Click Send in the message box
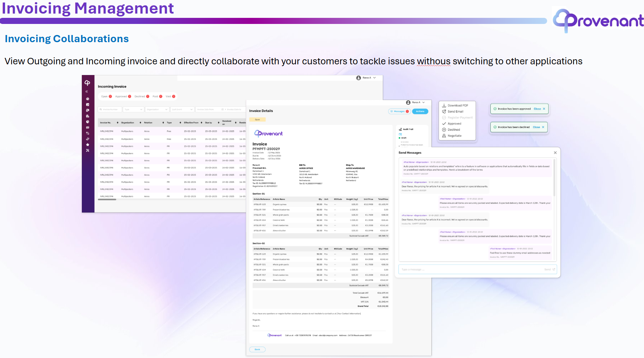644x358 pixels. [x=550, y=269]
